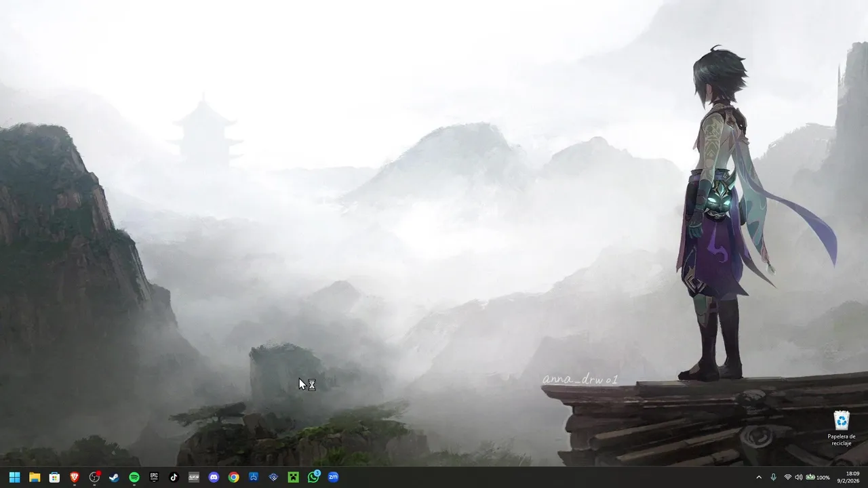Launch Microsoft Store from the taskbar
868x488 pixels.
[x=54, y=477]
